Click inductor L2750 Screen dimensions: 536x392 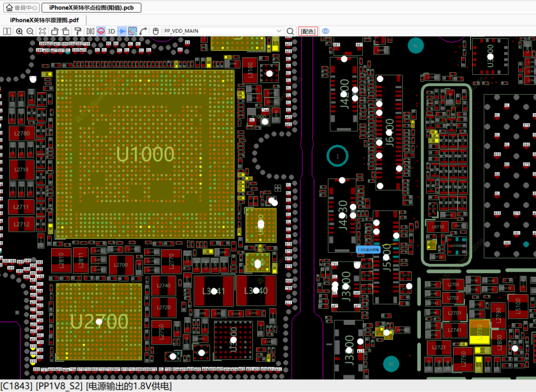point(161,332)
